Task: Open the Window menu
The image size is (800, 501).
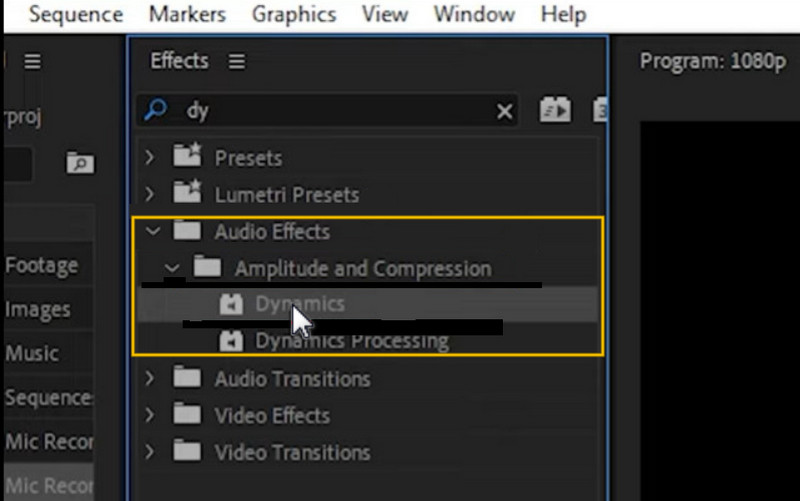Action: 475,15
